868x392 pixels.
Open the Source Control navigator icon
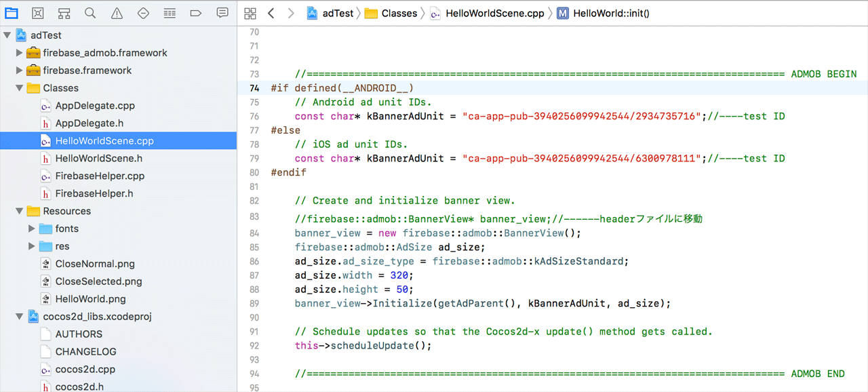38,13
